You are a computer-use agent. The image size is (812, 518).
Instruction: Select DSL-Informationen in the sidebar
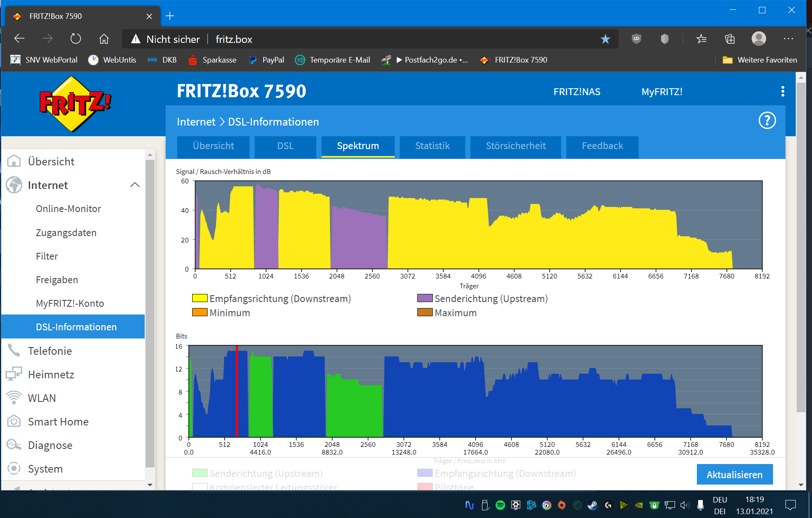tap(73, 327)
